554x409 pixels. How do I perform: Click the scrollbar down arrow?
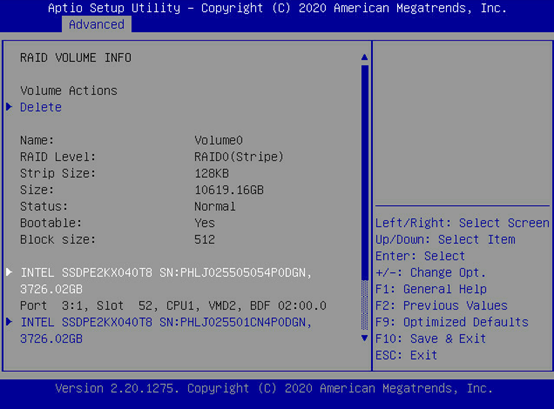tap(365, 338)
